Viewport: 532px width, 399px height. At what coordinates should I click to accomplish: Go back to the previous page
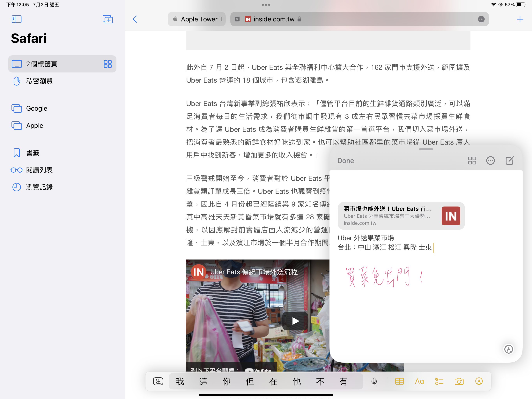pyautogui.click(x=135, y=19)
